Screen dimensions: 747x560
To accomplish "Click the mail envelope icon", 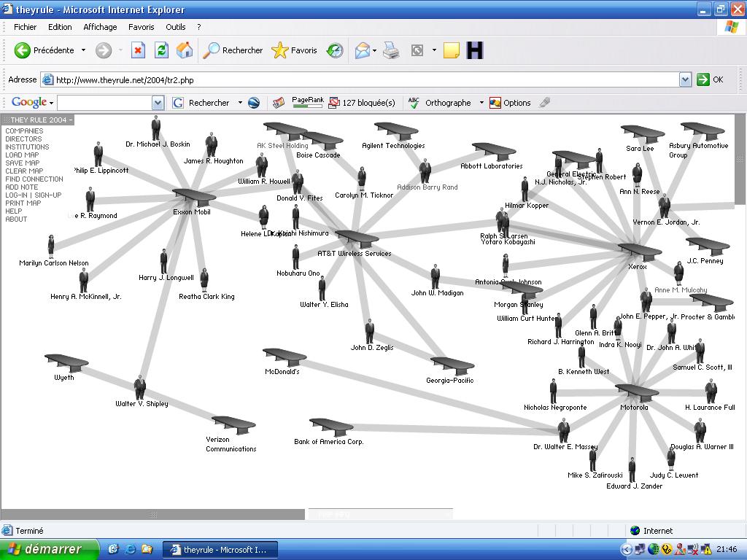I will 362,50.
